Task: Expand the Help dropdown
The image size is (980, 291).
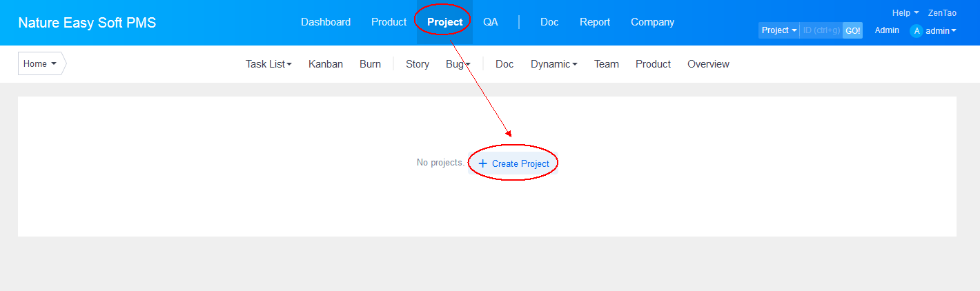Action: coord(905,12)
